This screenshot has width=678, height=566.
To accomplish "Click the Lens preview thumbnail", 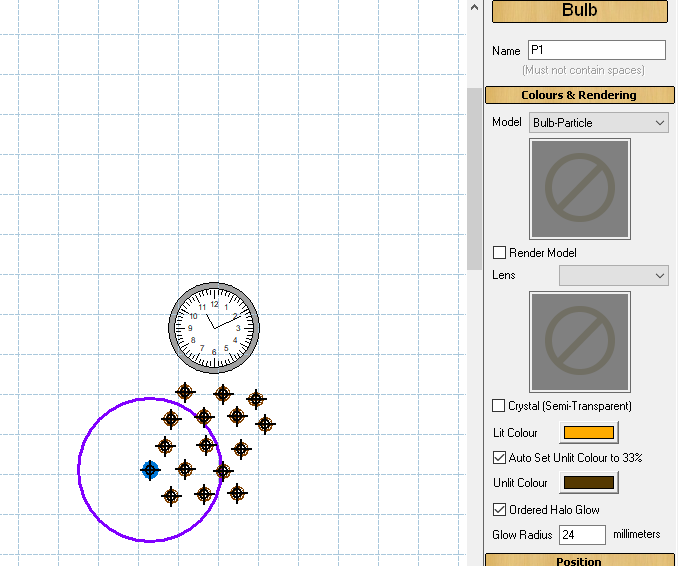I will pyautogui.click(x=580, y=342).
